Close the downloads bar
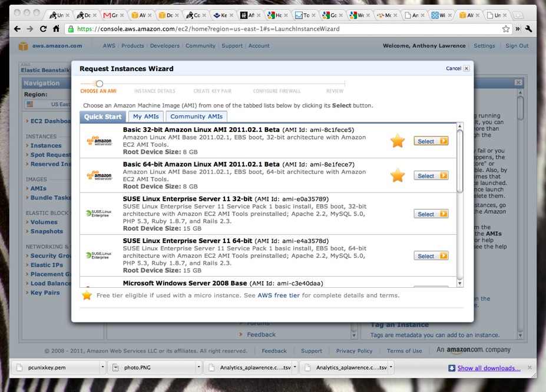 click(530, 367)
